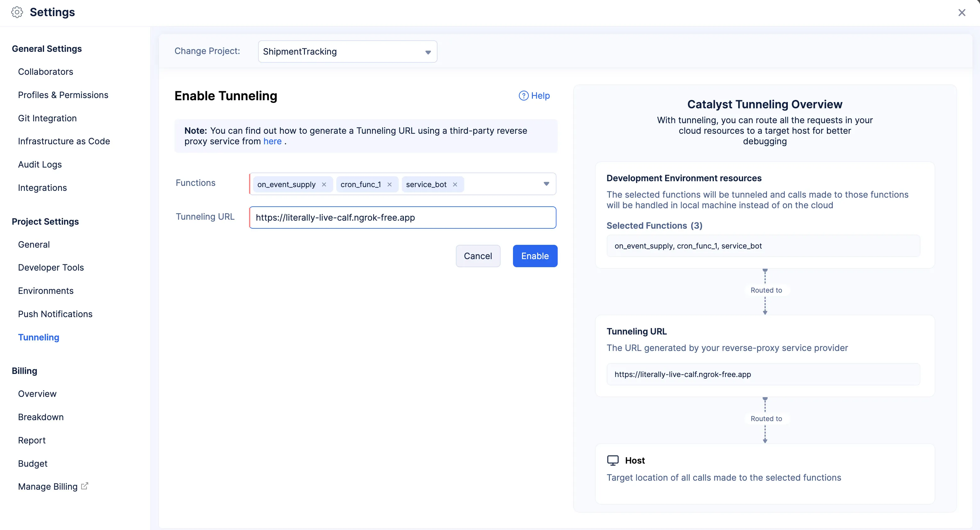Click the Project Settings section header
Image resolution: width=980 pixels, height=530 pixels.
coord(45,222)
